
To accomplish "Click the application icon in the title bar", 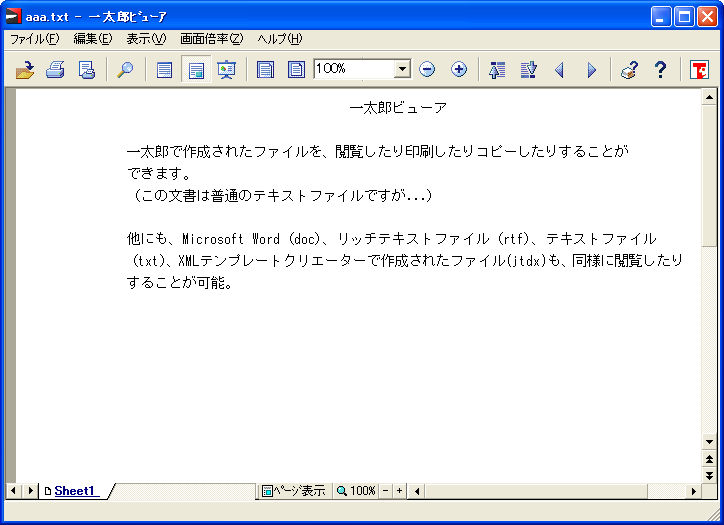I will click(x=13, y=17).
